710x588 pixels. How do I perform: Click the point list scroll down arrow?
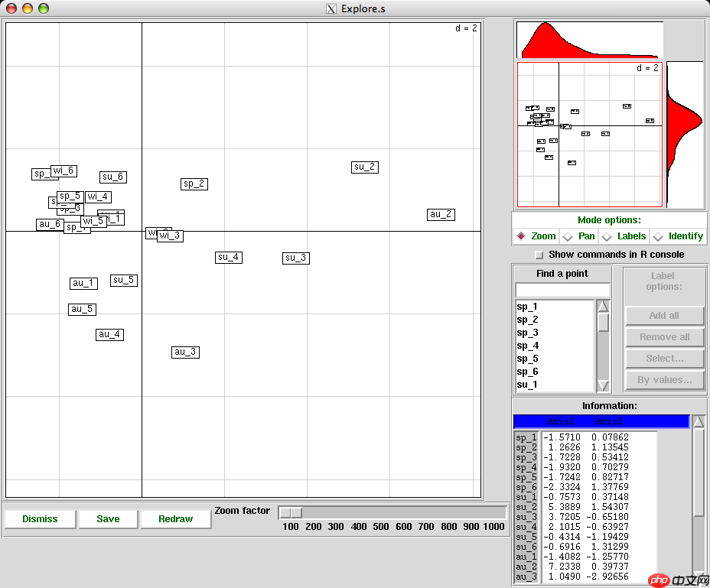point(603,385)
